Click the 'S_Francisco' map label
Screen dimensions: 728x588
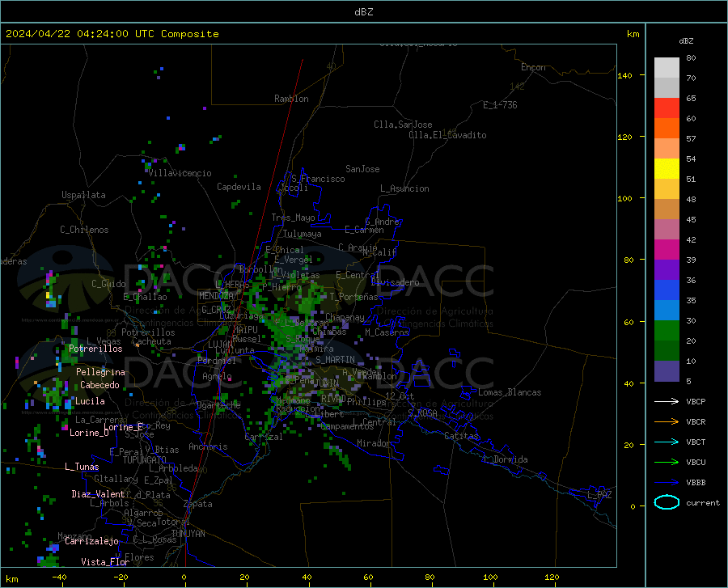click(x=318, y=179)
